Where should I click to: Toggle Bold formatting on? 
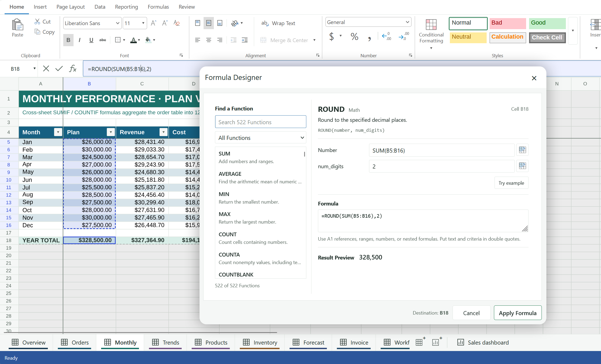[x=68, y=40]
